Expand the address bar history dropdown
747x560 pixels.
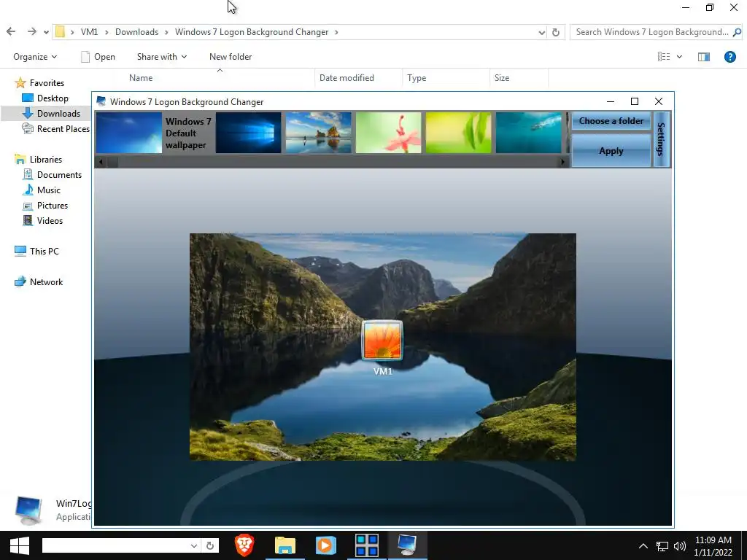542,32
